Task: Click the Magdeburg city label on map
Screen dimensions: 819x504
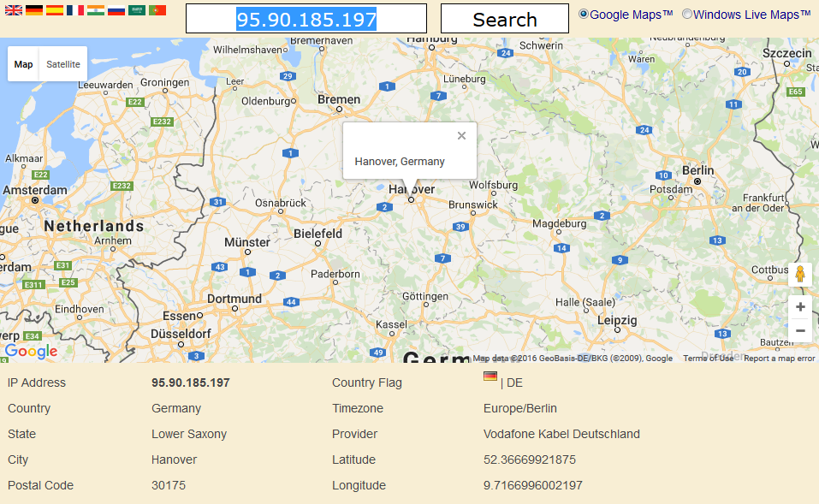Action: click(x=560, y=223)
